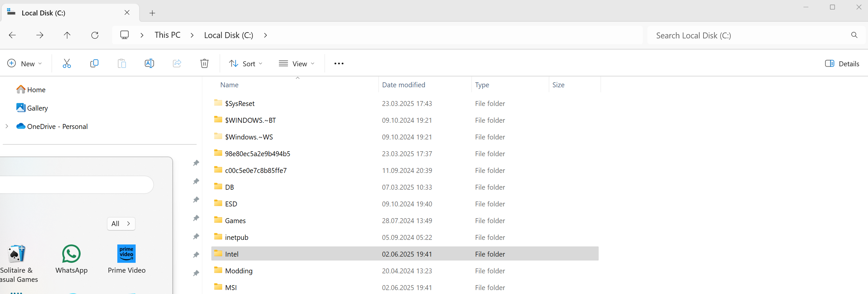Click the Cut scissors icon
Viewport: 868px width, 294px height.
click(67, 63)
